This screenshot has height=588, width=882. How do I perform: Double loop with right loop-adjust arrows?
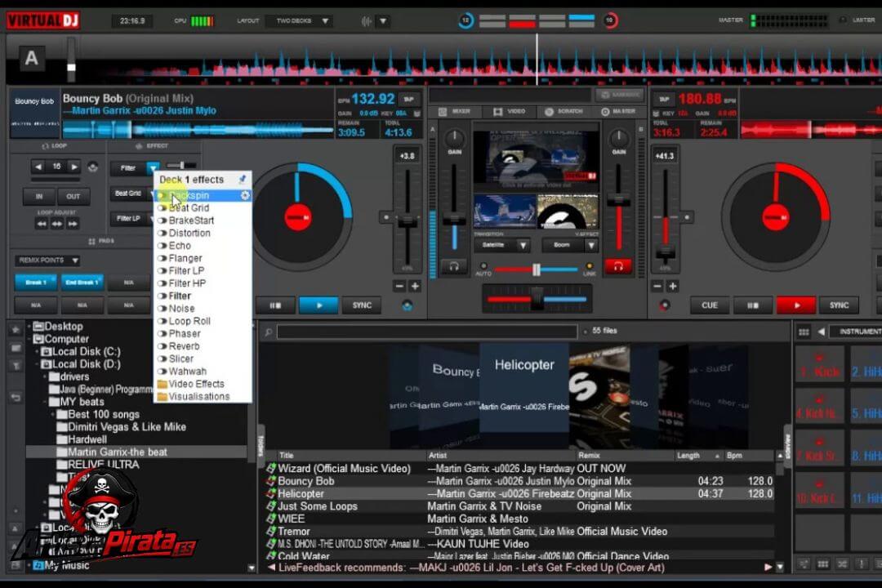pyautogui.click(x=73, y=224)
